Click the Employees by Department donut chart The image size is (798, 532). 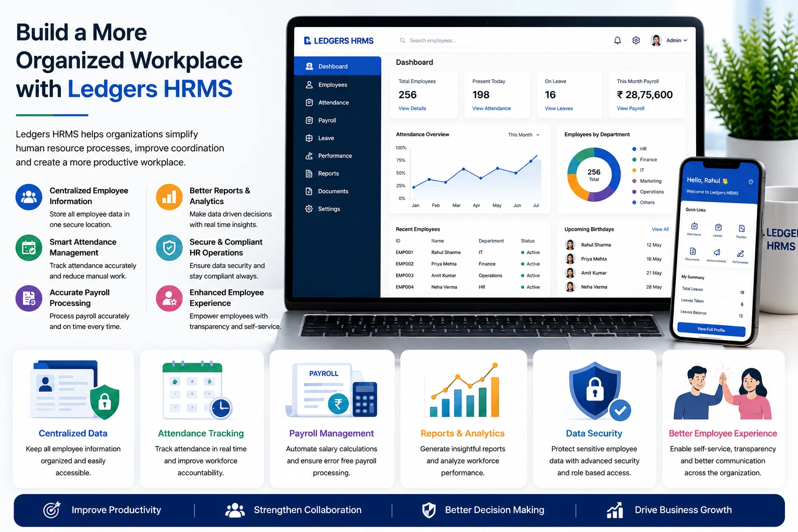594,175
